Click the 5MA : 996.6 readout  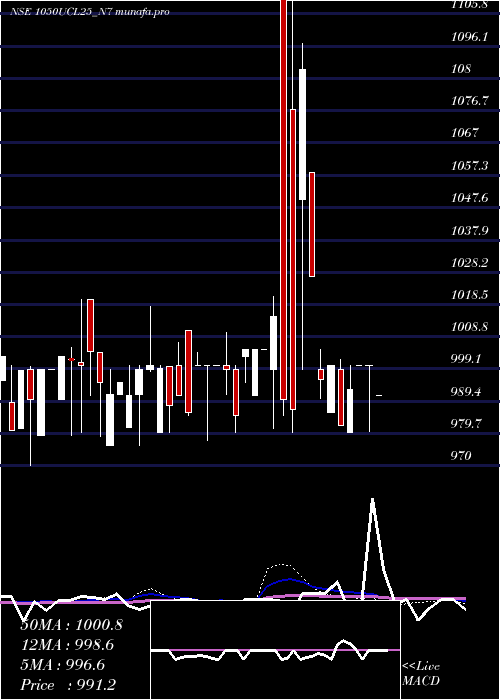tap(63, 665)
